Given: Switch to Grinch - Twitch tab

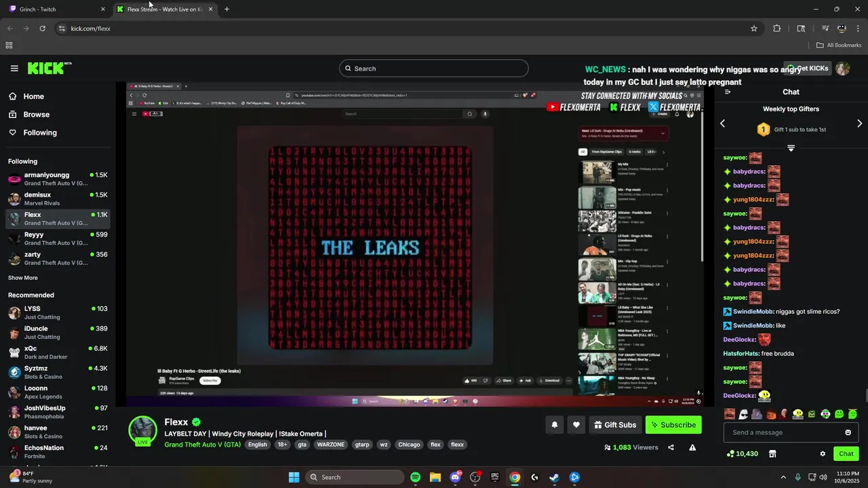Looking at the screenshot, I should [x=54, y=9].
